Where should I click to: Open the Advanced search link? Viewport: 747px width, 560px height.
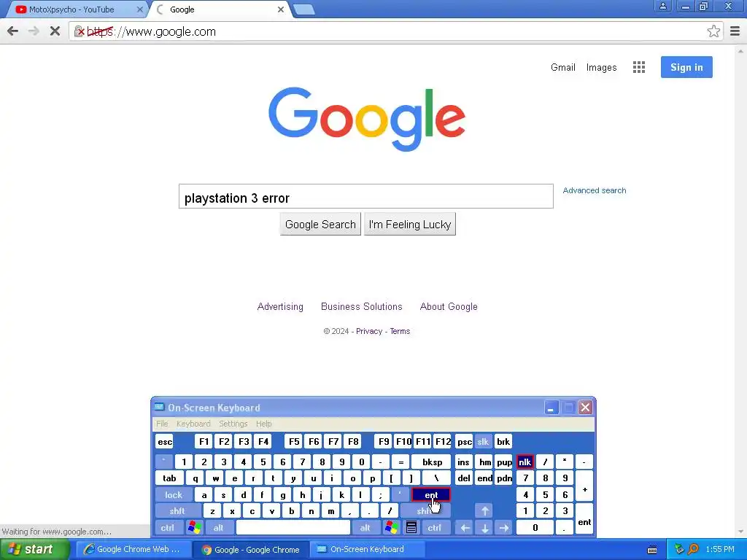[x=594, y=190]
